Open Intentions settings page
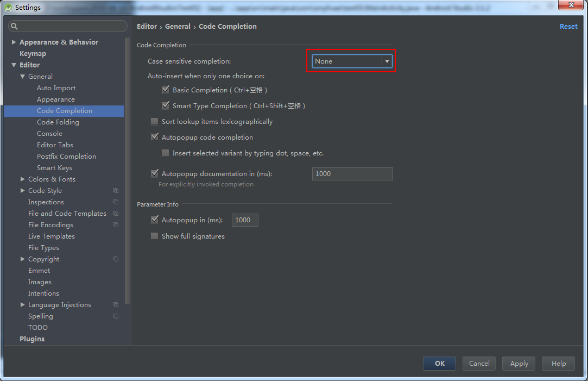The image size is (588, 381). pos(43,293)
